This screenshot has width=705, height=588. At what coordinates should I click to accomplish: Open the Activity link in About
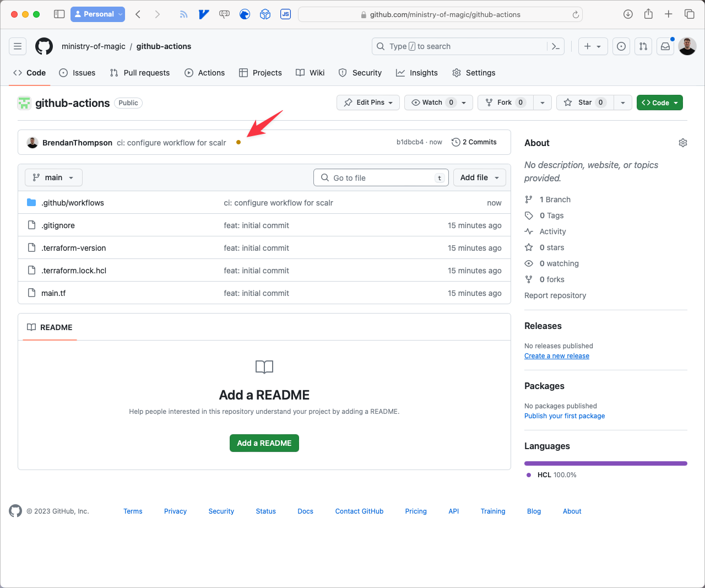pos(553,231)
